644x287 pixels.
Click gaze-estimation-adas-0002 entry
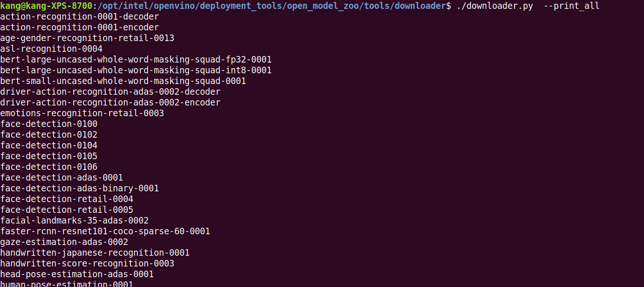(x=64, y=242)
